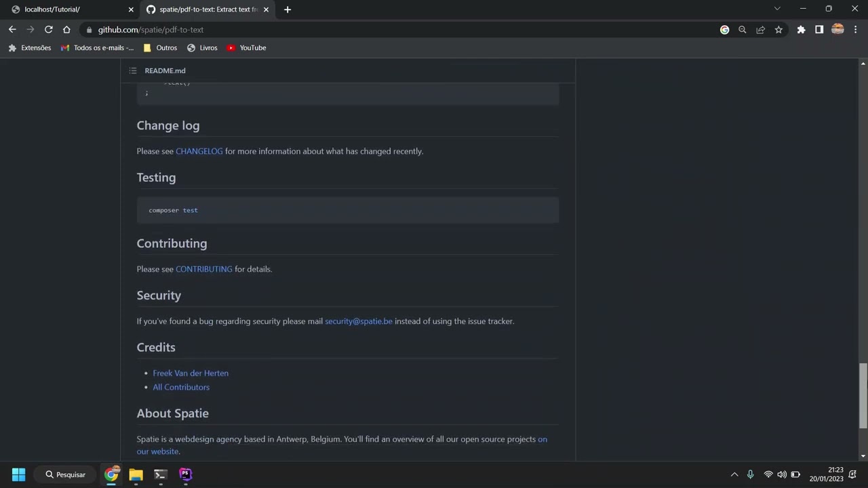
Task: Open the CONTRIBUTING link
Action: tap(203, 269)
